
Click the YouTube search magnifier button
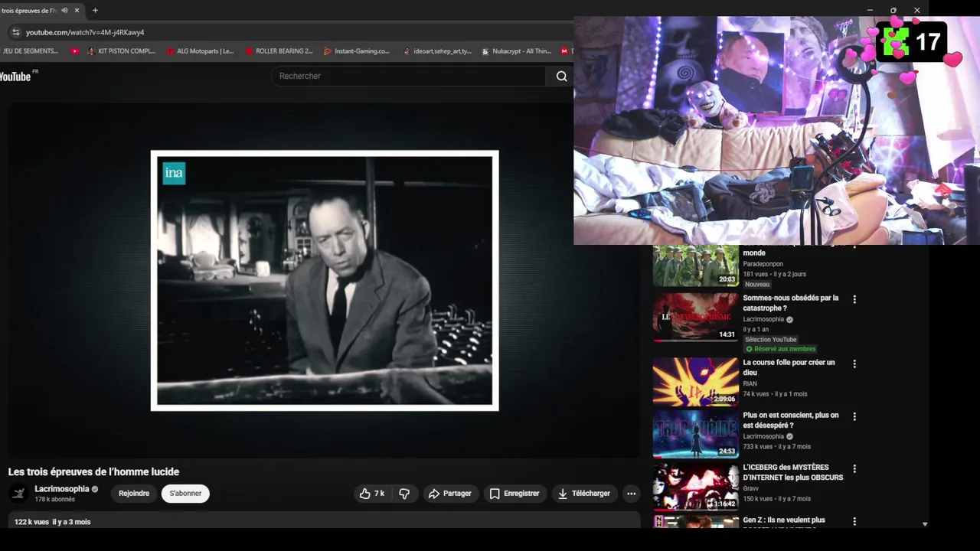[x=561, y=76]
